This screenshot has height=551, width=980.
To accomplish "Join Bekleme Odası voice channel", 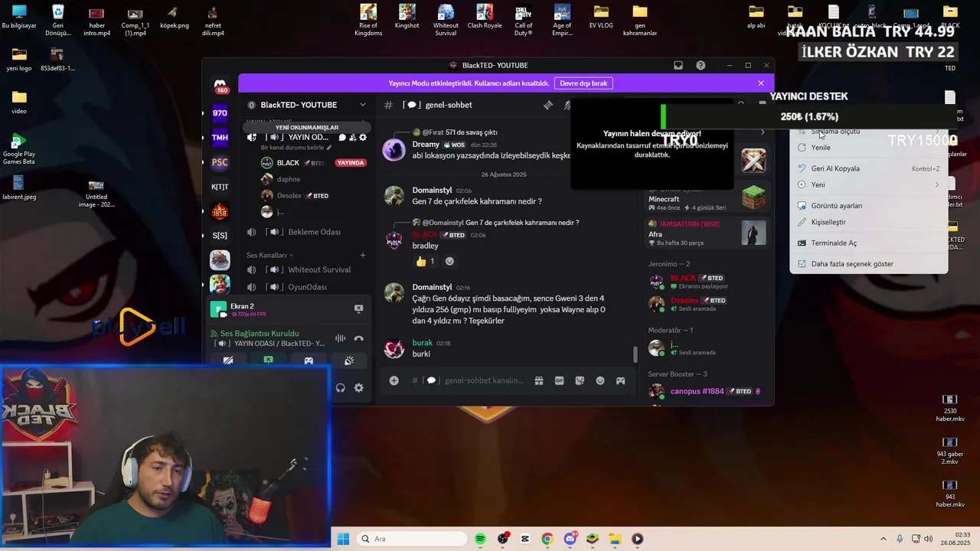I will (306, 232).
